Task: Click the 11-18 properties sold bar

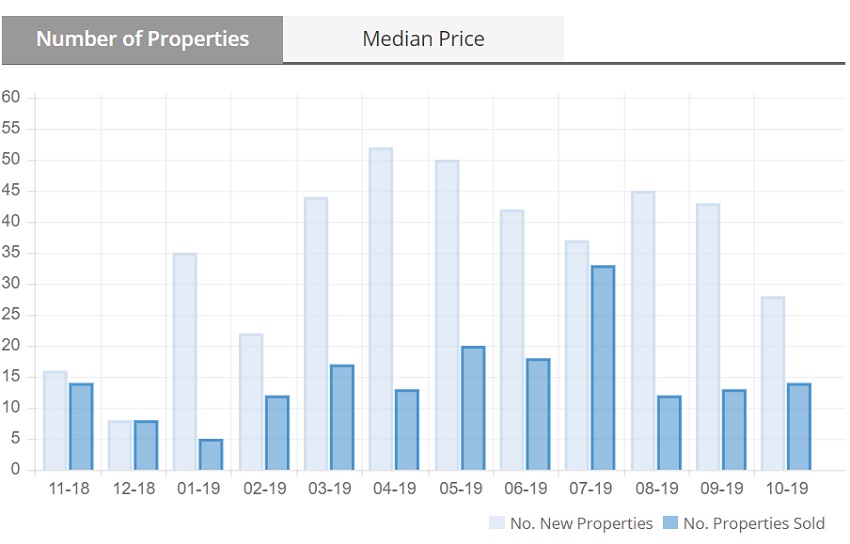Action: (81, 427)
